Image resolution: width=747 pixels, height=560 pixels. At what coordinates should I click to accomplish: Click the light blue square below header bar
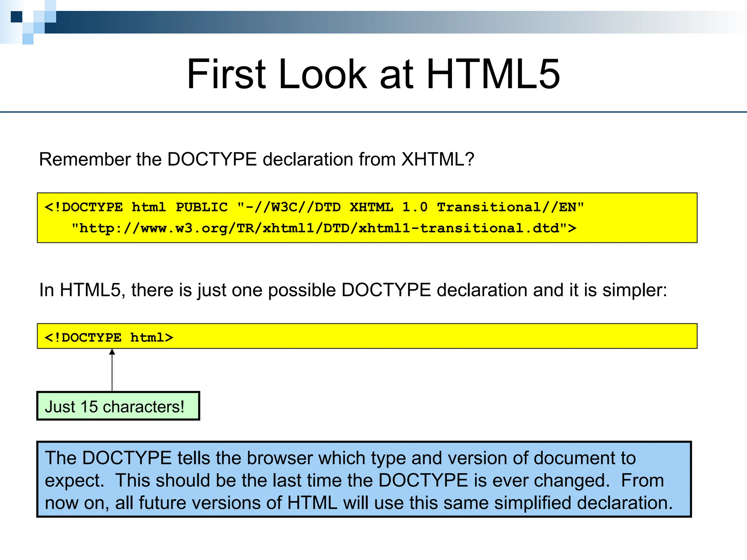tap(28, 39)
